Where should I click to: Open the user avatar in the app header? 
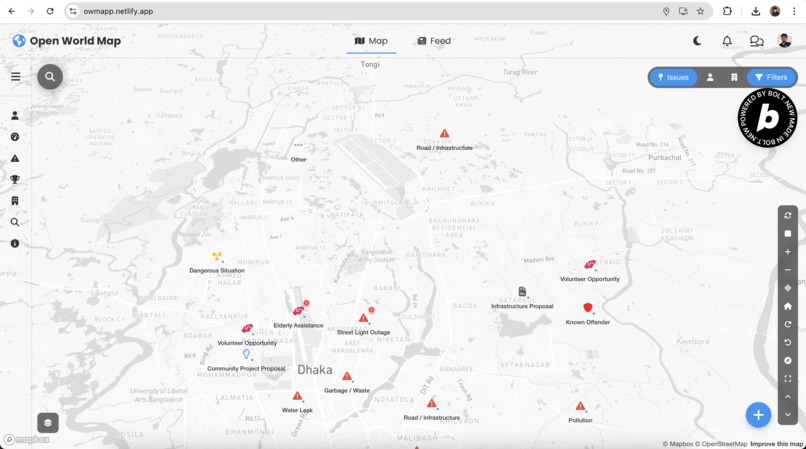(784, 41)
